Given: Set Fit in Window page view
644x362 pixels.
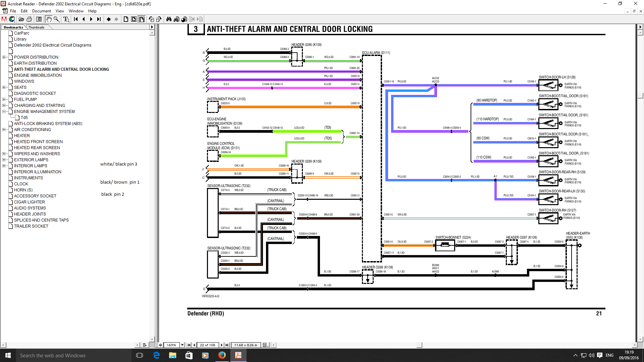Looking at the screenshot, I should pyautogui.click(x=133, y=19).
